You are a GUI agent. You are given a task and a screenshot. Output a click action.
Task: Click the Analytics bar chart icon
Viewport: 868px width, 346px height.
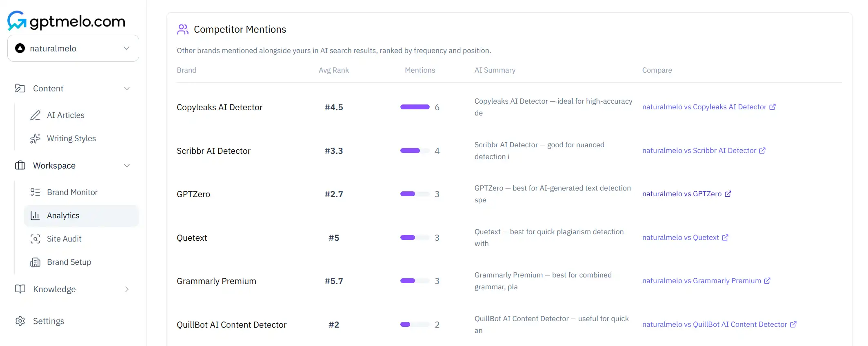coord(36,215)
